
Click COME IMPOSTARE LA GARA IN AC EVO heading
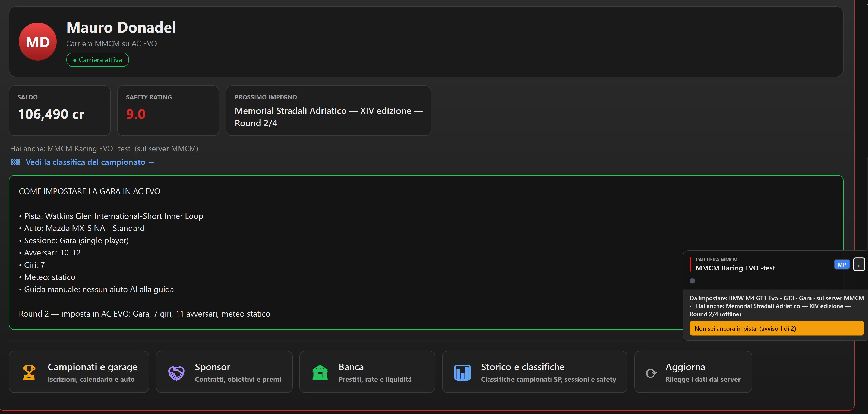point(90,191)
